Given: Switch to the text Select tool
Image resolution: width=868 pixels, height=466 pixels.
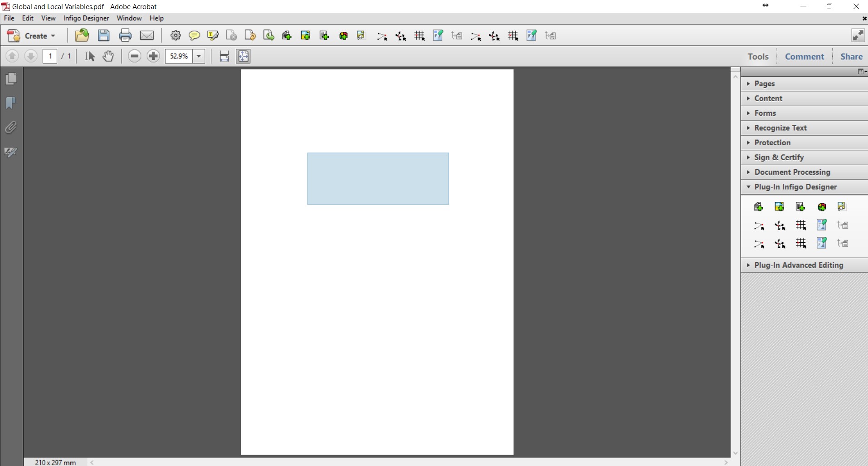Looking at the screenshot, I should (x=90, y=56).
